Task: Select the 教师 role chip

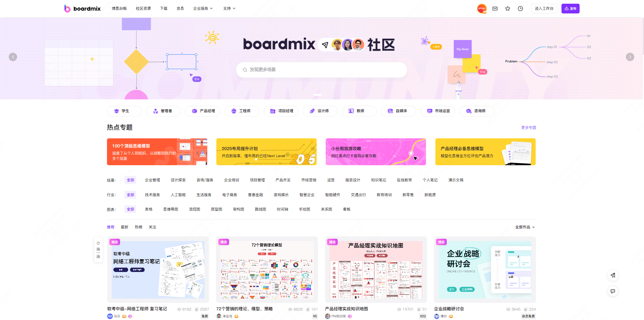Action: [359, 111]
